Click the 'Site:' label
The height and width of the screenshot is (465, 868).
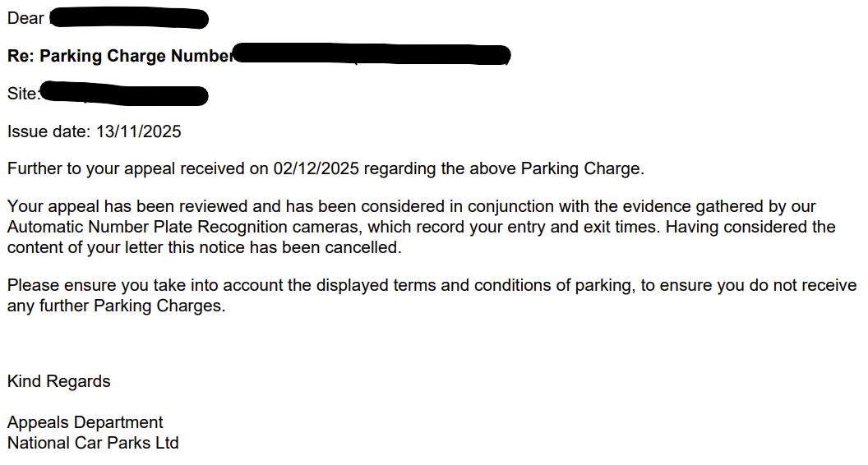pyautogui.click(x=23, y=94)
